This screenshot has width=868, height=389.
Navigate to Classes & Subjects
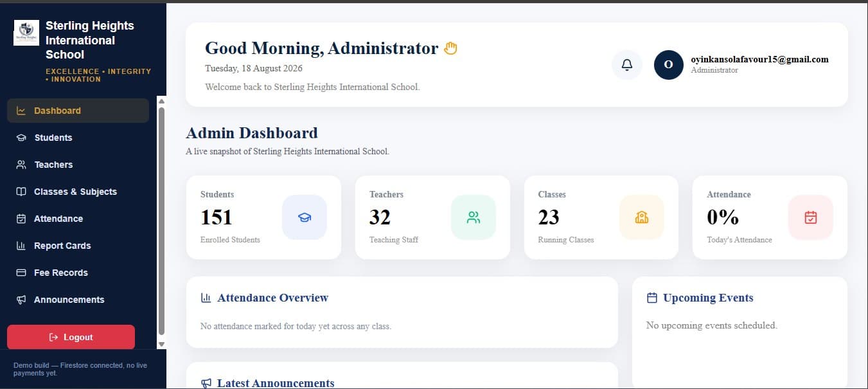click(x=78, y=192)
